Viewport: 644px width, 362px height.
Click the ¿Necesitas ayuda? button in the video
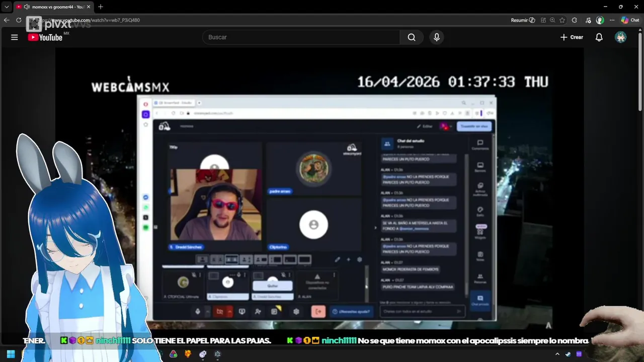352,312
